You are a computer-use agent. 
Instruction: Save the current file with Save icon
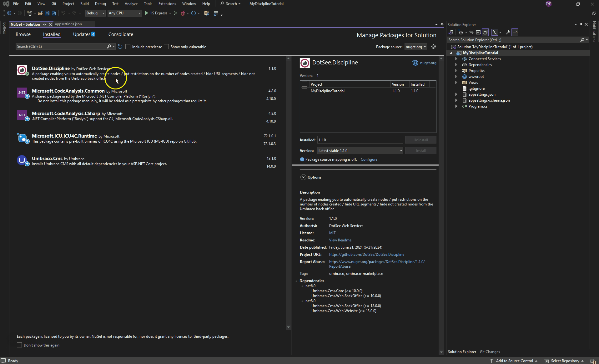(x=47, y=13)
